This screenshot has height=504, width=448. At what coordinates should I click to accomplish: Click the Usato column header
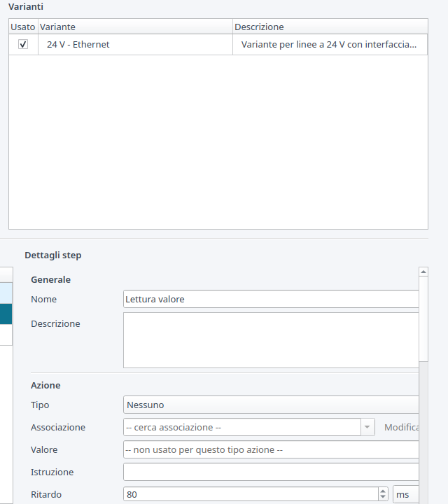click(23, 27)
